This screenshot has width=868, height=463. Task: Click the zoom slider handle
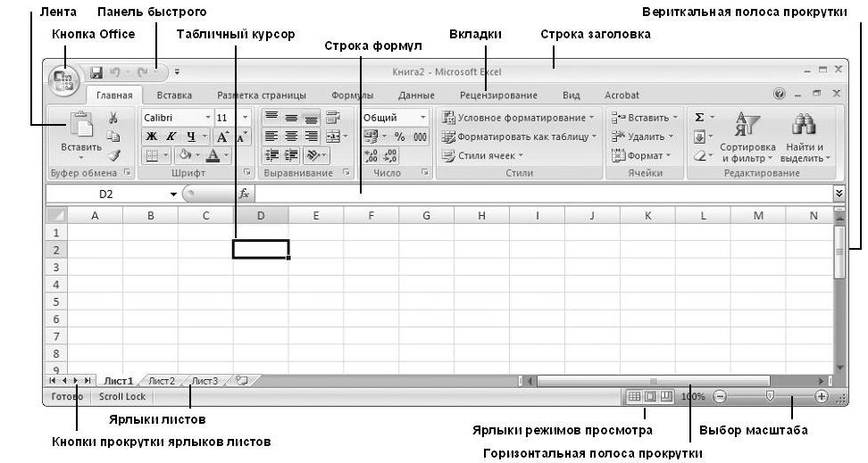tap(770, 395)
